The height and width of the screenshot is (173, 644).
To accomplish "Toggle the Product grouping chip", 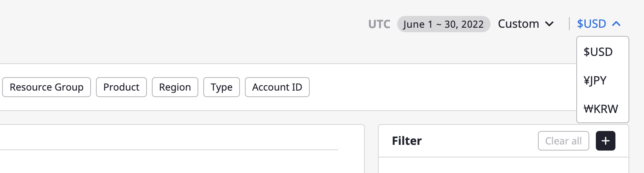I will pyautogui.click(x=121, y=87).
